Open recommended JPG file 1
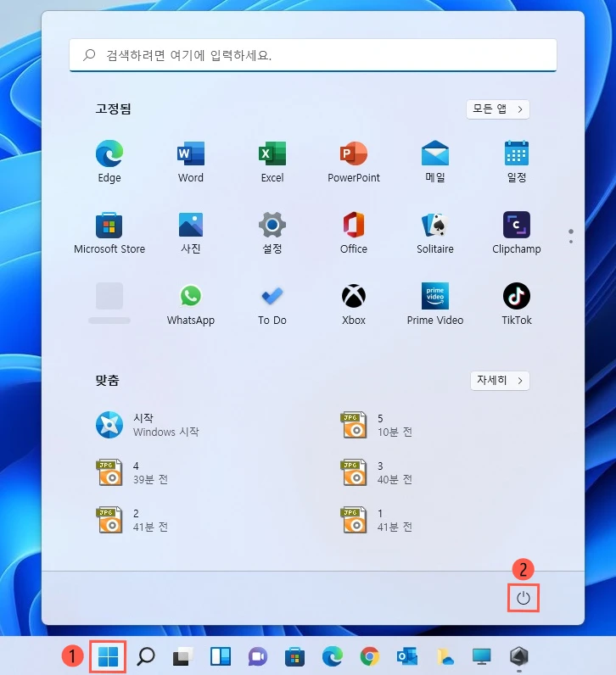 (x=377, y=520)
